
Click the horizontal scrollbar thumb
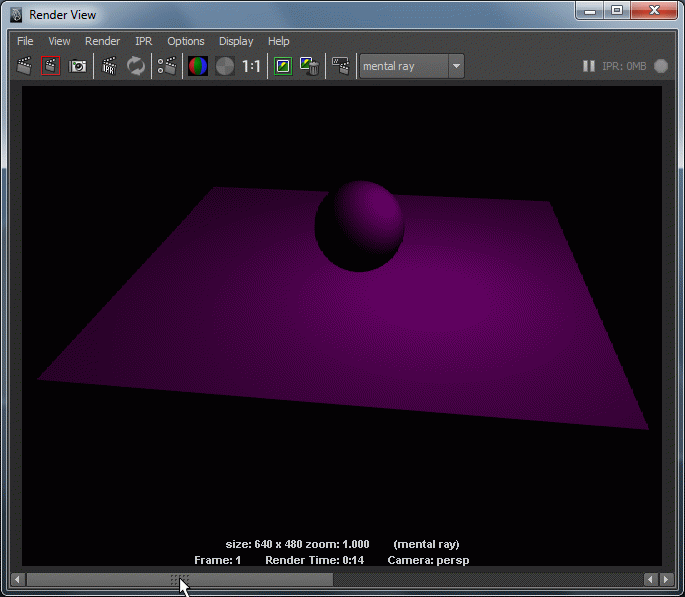tap(179, 579)
